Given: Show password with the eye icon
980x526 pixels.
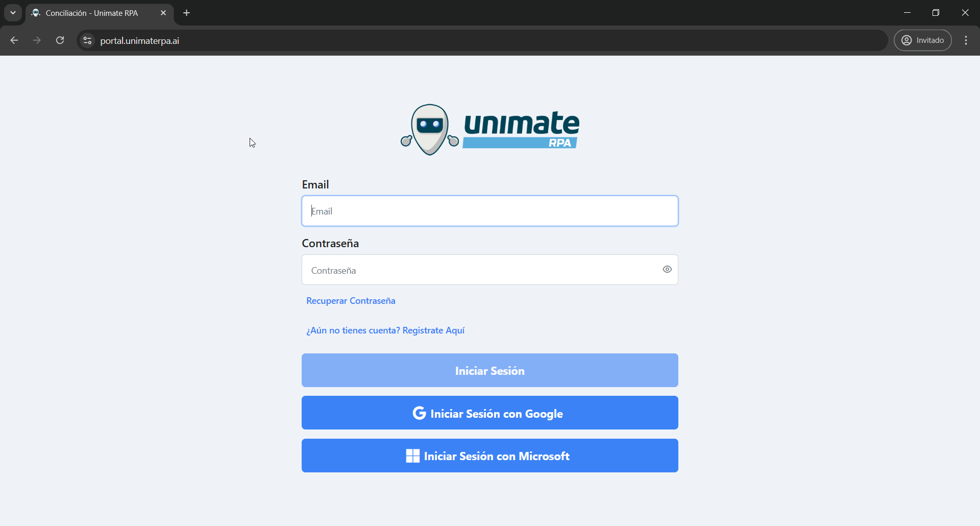Looking at the screenshot, I should 667,270.
